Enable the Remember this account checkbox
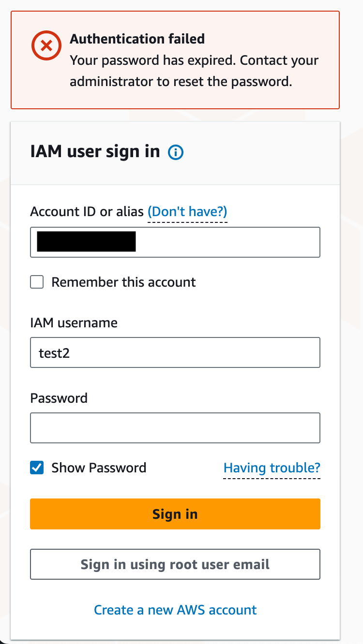The width and height of the screenshot is (363, 644). coord(37,282)
